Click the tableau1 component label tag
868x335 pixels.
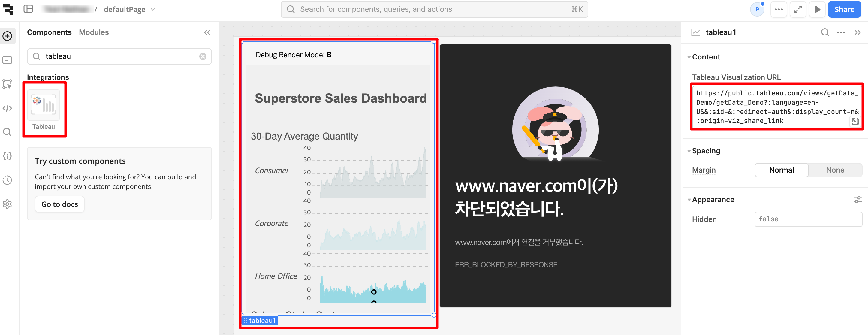pyautogui.click(x=260, y=321)
